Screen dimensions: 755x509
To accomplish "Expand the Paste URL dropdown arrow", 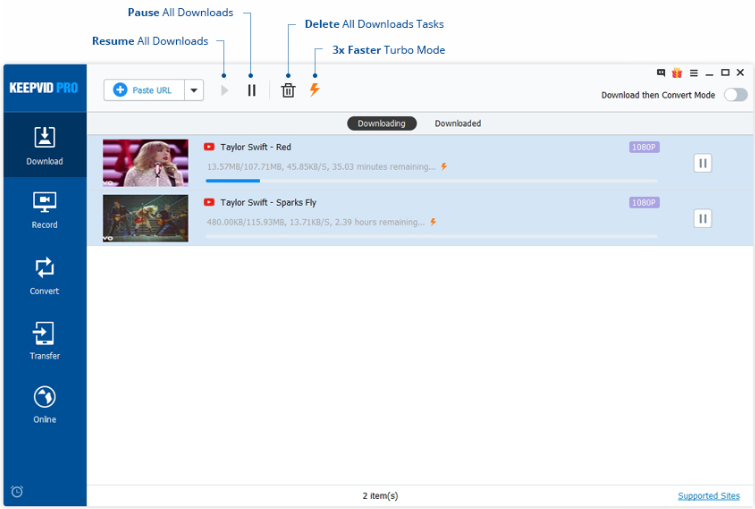I will point(194,90).
